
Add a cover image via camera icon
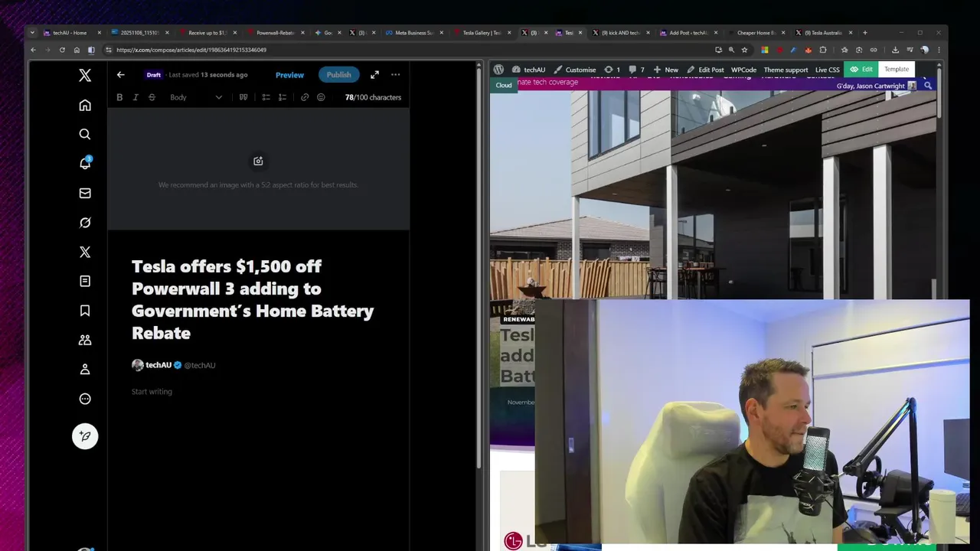pos(258,161)
